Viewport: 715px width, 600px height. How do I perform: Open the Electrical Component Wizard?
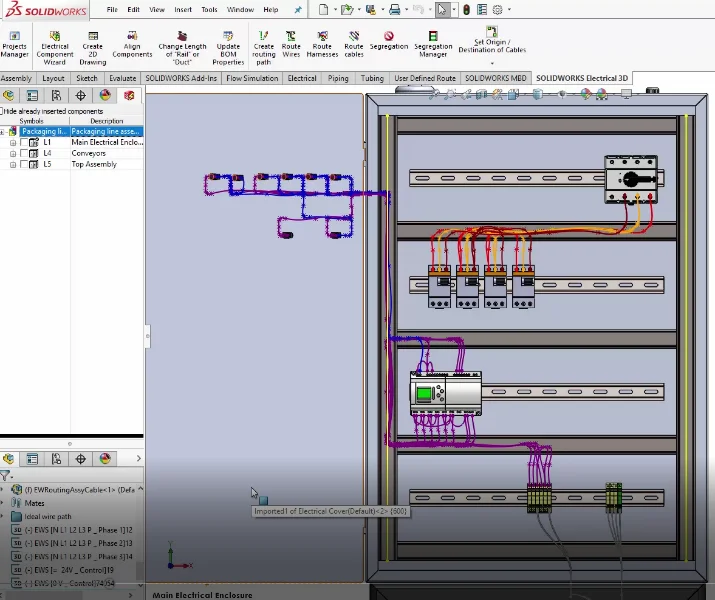(55, 44)
